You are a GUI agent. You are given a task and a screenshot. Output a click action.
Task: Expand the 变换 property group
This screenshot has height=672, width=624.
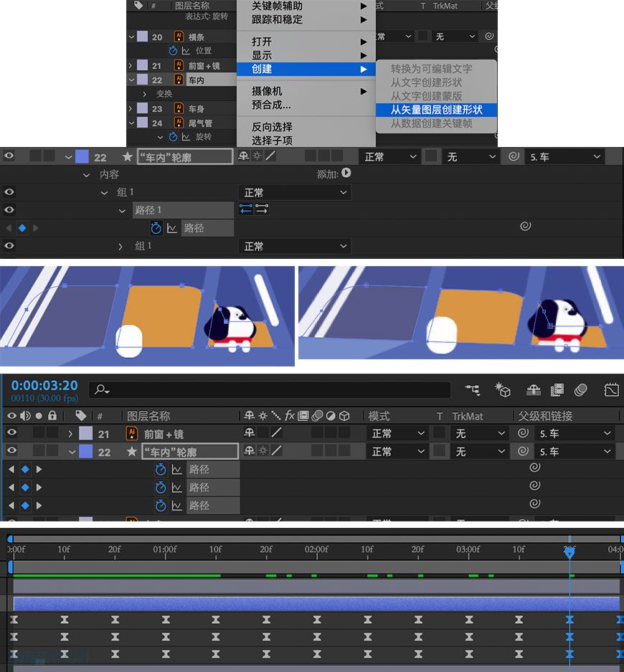[x=144, y=94]
